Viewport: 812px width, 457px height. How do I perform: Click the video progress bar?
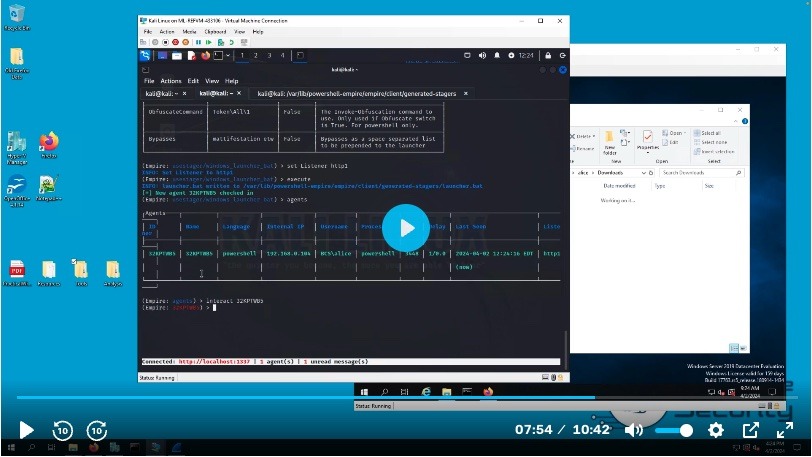300,397
